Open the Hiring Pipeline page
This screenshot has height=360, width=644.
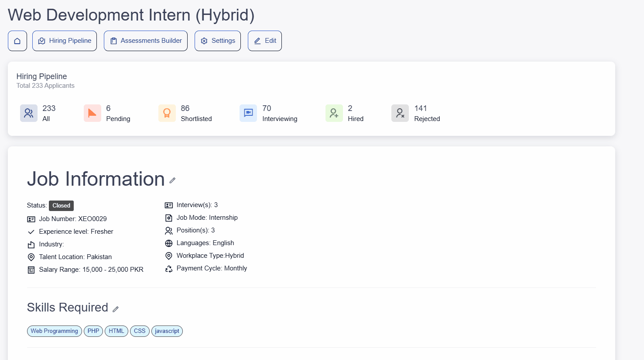click(65, 41)
